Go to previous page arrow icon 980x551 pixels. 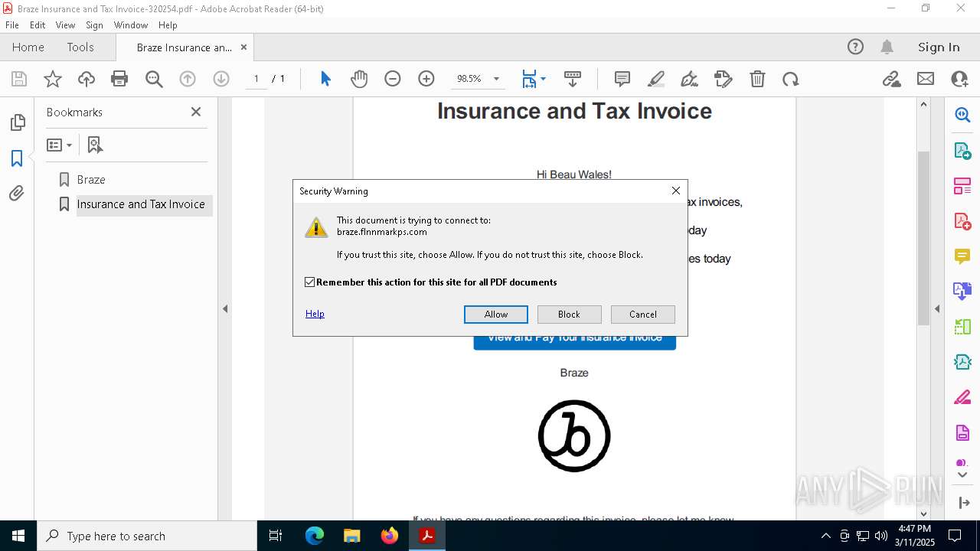tap(188, 79)
